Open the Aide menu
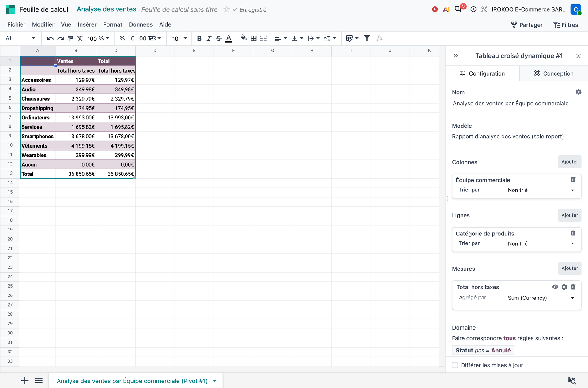Image resolution: width=588 pixels, height=388 pixels. click(165, 24)
